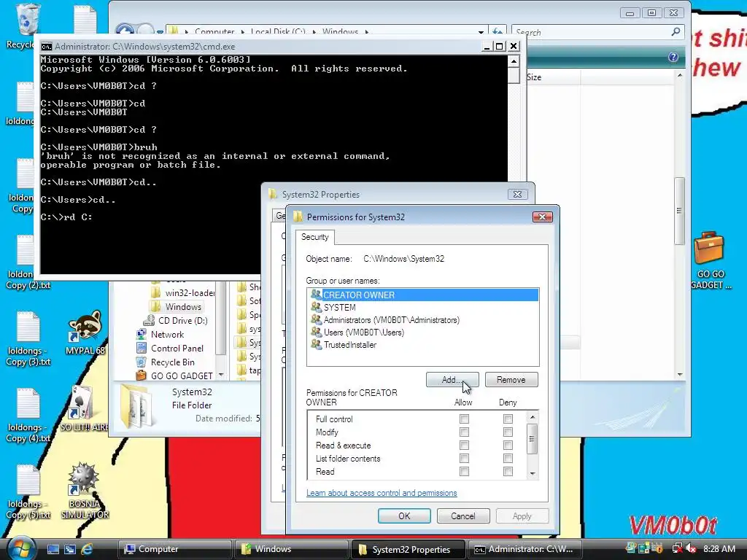Image resolution: width=747 pixels, height=560 pixels.
Task: Click Switch between windows quick launch icon
Action: coord(69,549)
